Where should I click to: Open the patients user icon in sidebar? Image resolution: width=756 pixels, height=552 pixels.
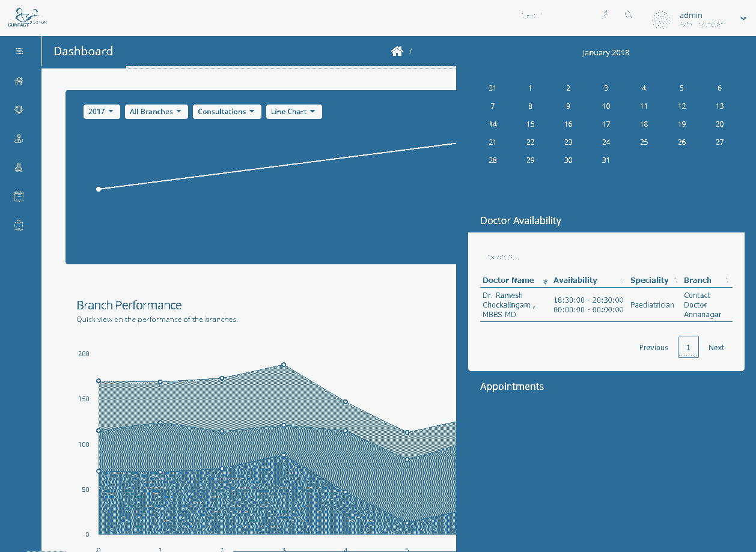[x=19, y=168]
